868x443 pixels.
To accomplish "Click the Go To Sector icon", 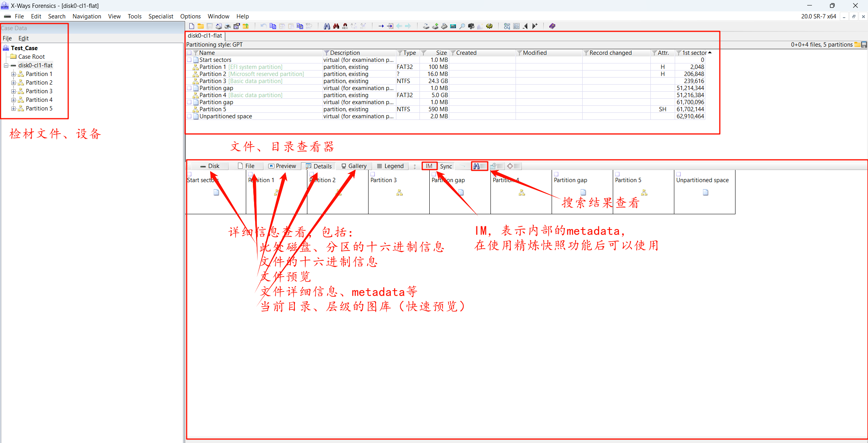I will pyautogui.click(x=390, y=26).
